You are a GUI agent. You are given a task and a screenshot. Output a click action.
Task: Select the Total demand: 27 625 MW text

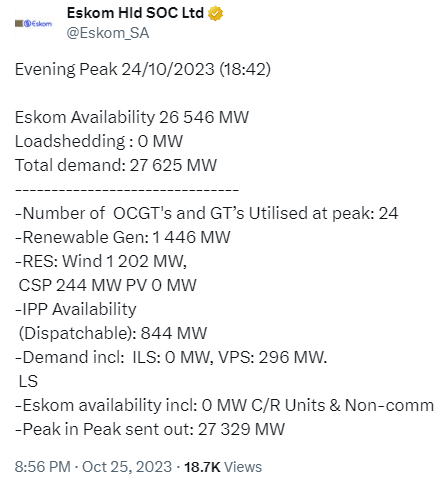pyautogui.click(x=116, y=165)
